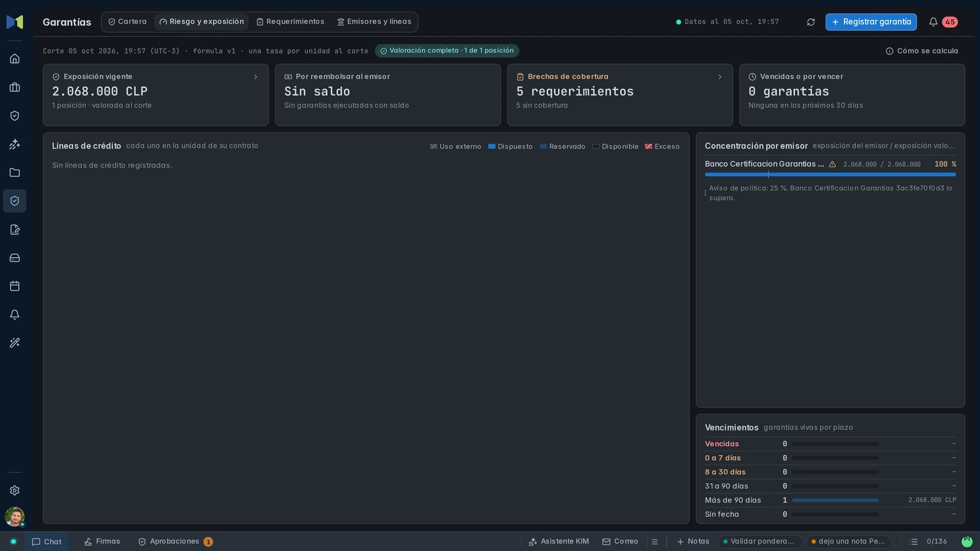Open the calendar icon in sidebar
Viewport: 980px width, 551px height.
(x=15, y=286)
